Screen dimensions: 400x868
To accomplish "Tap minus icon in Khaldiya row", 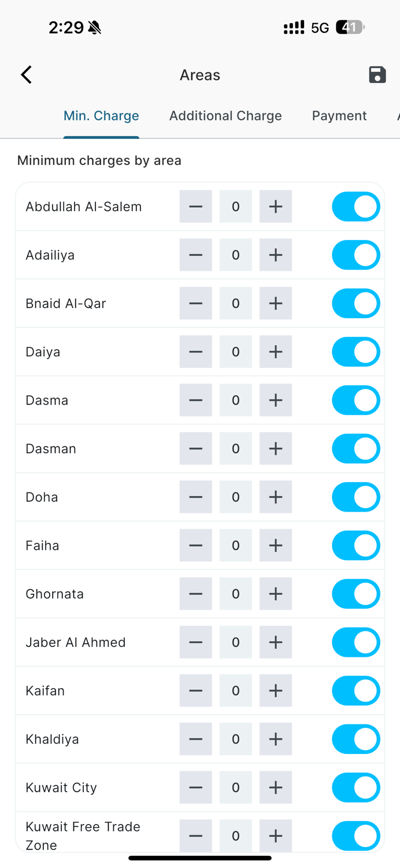I will tap(195, 739).
